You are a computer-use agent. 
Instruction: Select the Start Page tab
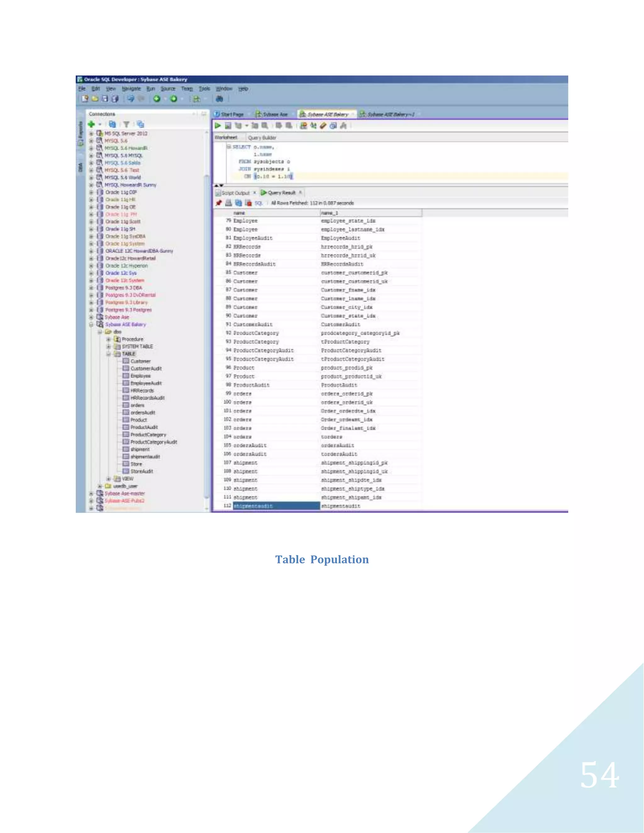(231, 114)
